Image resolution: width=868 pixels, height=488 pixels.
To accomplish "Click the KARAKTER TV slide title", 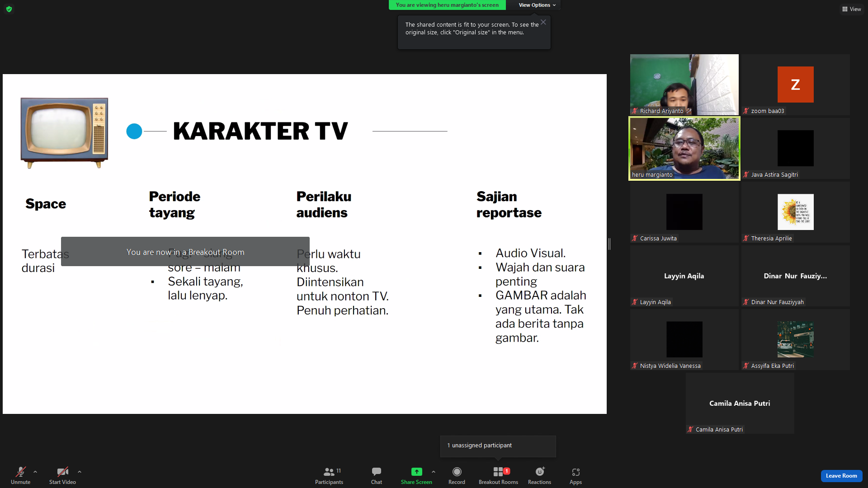I will [260, 131].
